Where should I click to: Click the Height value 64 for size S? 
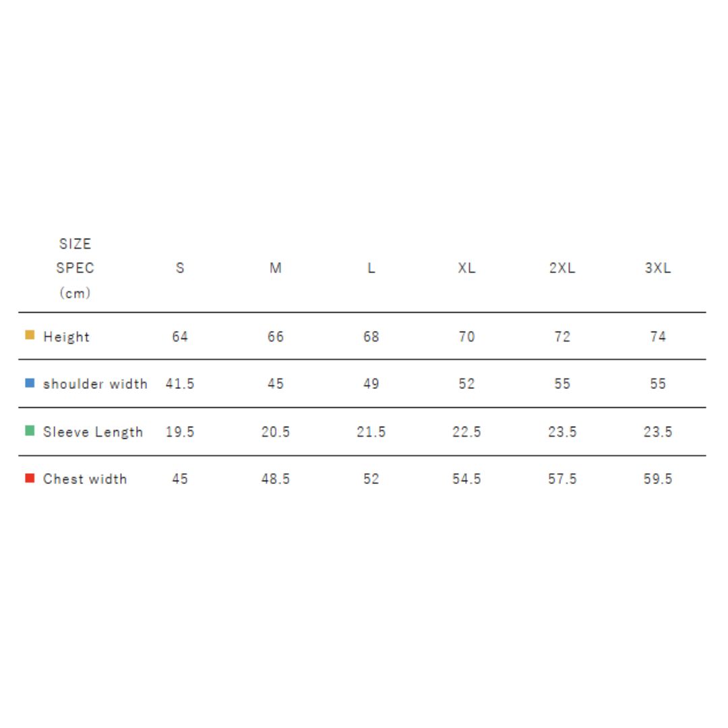[180, 337]
